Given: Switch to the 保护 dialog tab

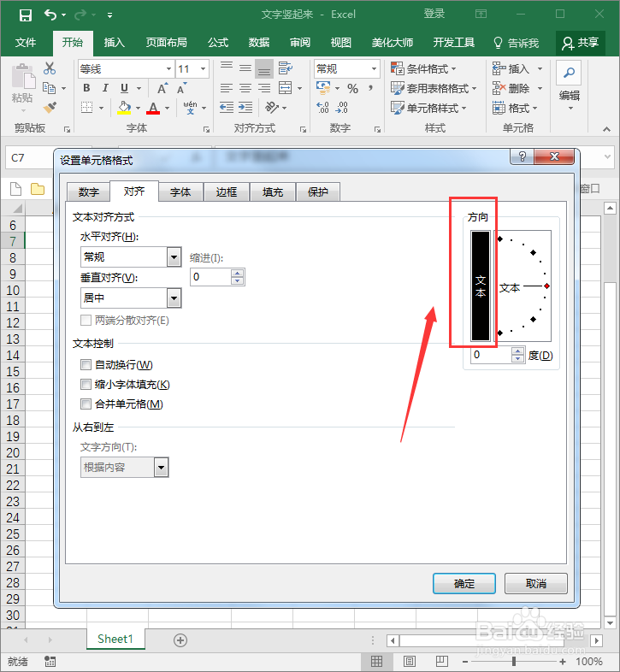Looking at the screenshot, I should click(318, 192).
